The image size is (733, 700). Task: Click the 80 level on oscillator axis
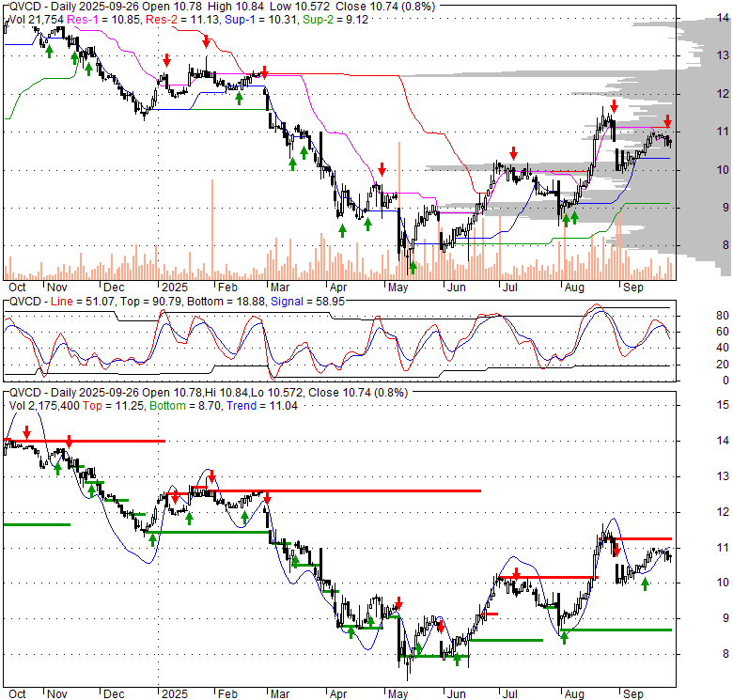(723, 316)
